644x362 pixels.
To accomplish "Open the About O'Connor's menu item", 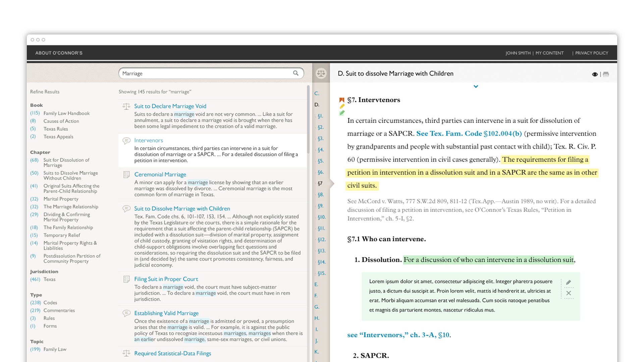I will pos(59,53).
